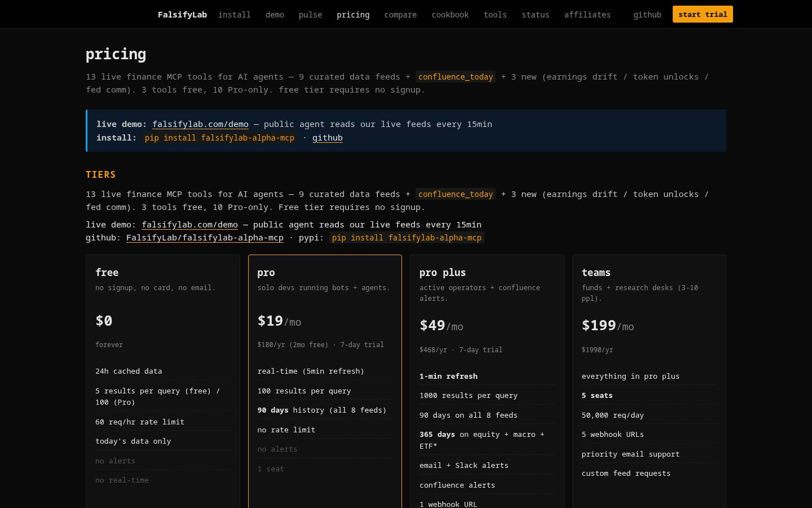Click '50,000 req/day' feature
Screen dimensions: 812x508
point(613,415)
